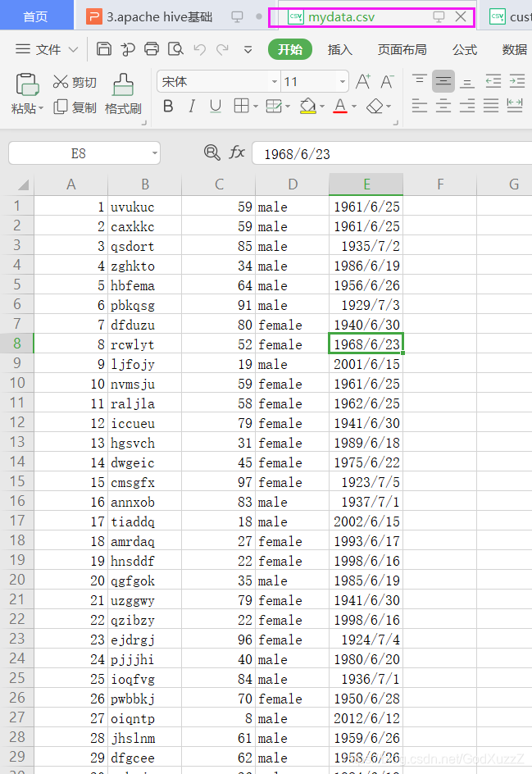Expand border style dropdown arrow
This screenshot has width=532, height=774.
[255, 106]
